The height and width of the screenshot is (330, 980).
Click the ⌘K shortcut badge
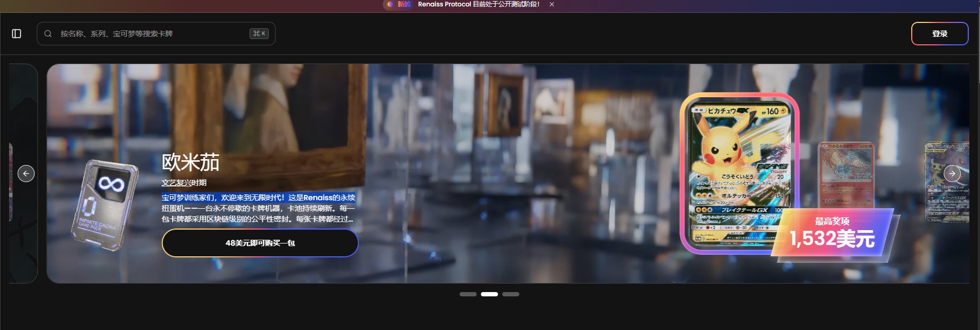(x=259, y=34)
